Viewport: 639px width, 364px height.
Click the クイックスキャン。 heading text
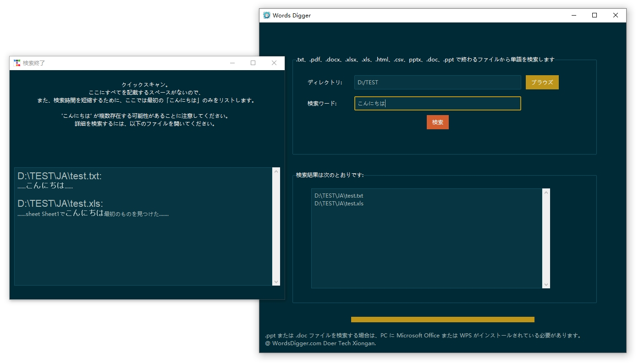pos(145,85)
